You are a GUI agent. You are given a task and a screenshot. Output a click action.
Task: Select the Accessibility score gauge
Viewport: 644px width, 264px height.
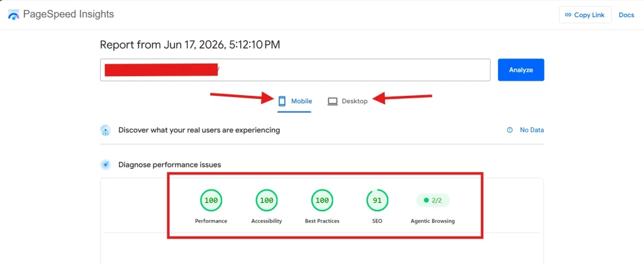coord(267,200)
